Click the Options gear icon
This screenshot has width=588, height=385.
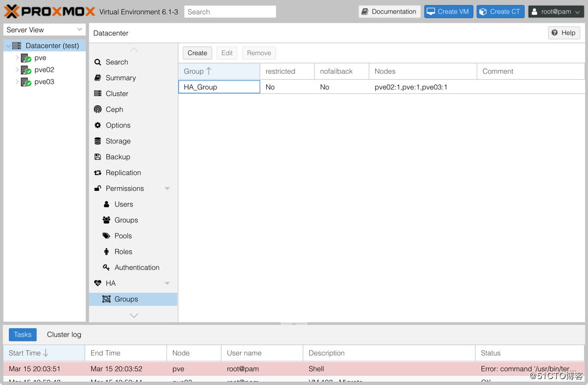coord(98,125)
